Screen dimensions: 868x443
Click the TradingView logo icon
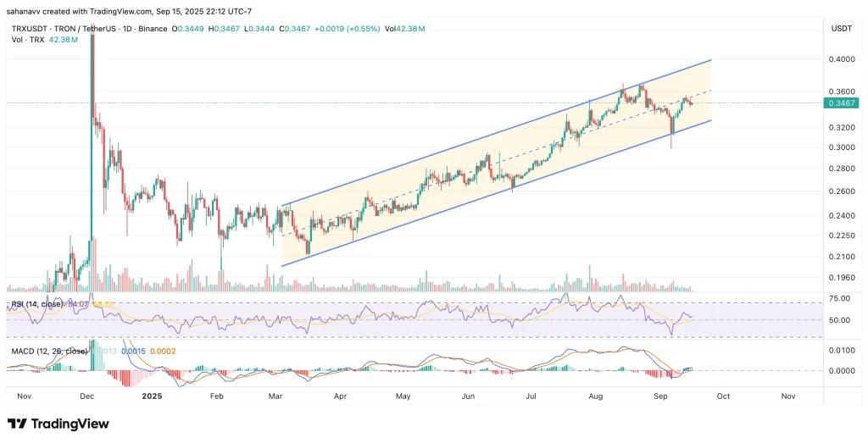click(x=17, y=423)
